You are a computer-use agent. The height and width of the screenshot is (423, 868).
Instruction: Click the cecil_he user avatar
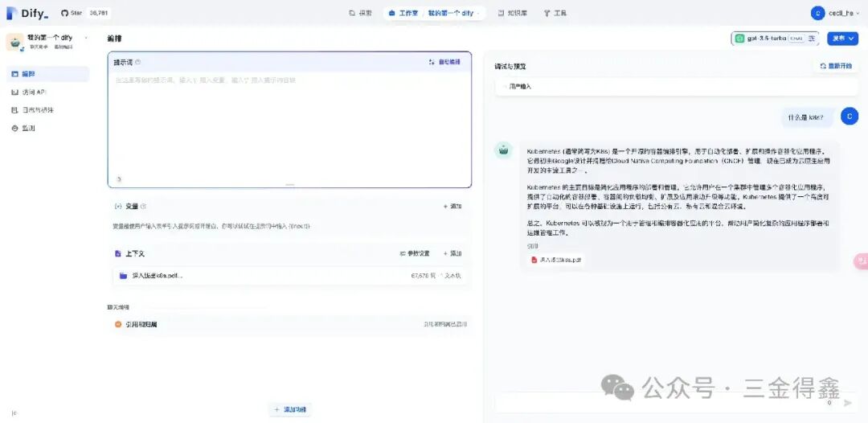click(x=817, y=13)
